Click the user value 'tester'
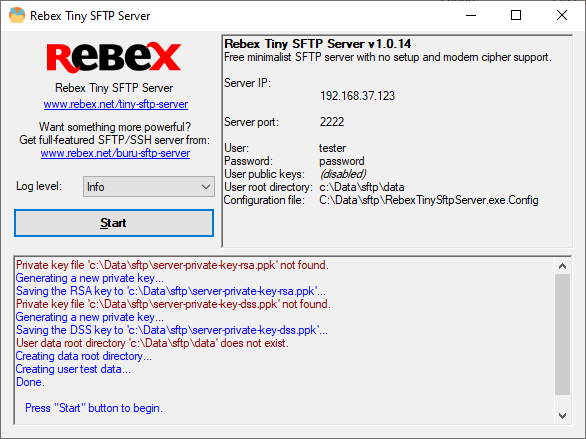Viewport: 586px width, 439px height. (333, 148)
